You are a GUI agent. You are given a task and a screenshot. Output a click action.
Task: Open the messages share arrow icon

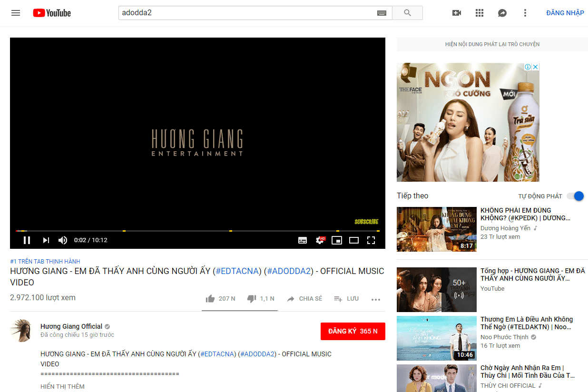pos(502,13)
